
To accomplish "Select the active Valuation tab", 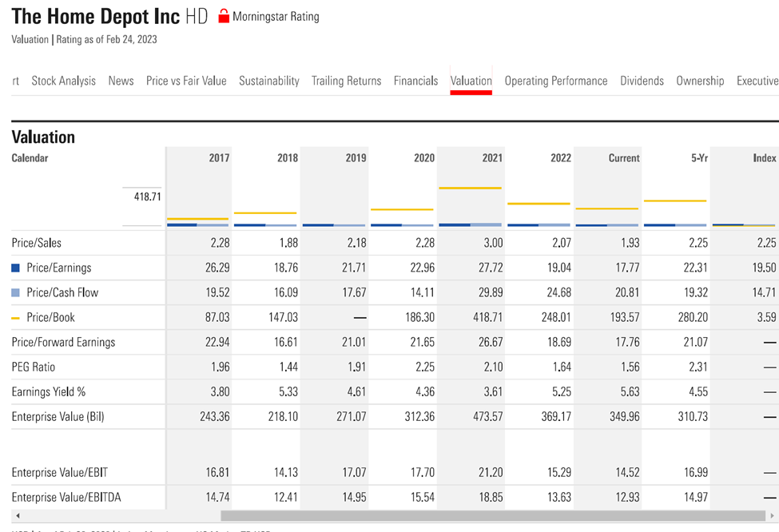I will coord(471,81).
